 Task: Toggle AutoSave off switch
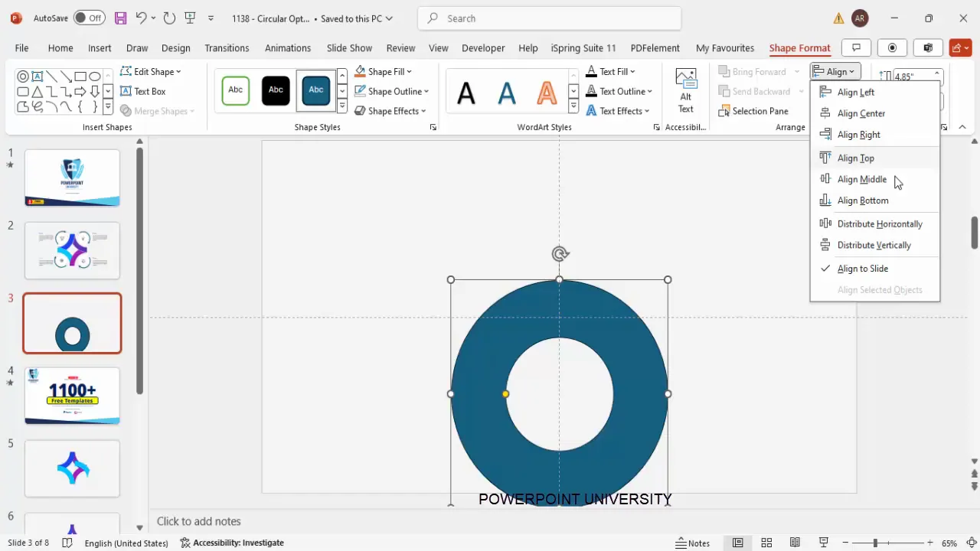tap(90, 18)
